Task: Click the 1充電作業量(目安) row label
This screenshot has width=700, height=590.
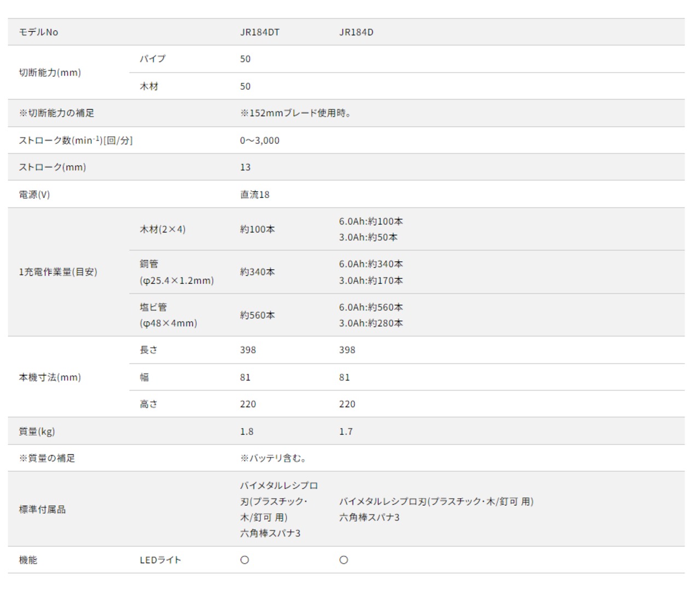Action: (x=58, y=272)
